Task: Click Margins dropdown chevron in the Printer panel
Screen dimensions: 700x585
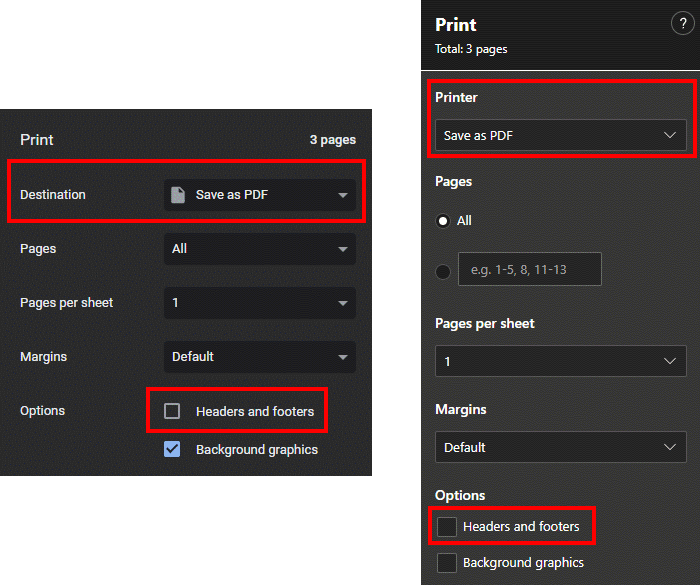Action: (x=670, y=447)
